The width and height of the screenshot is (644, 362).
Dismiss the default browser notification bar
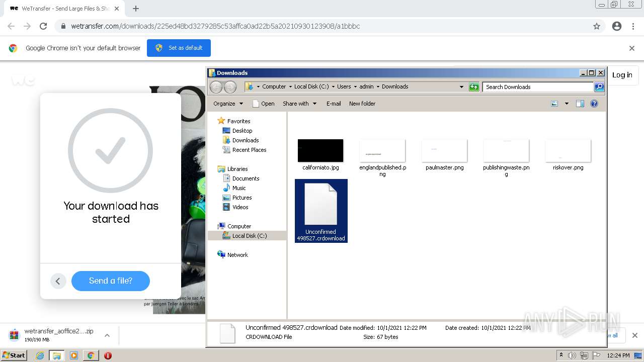click(632, 48)
